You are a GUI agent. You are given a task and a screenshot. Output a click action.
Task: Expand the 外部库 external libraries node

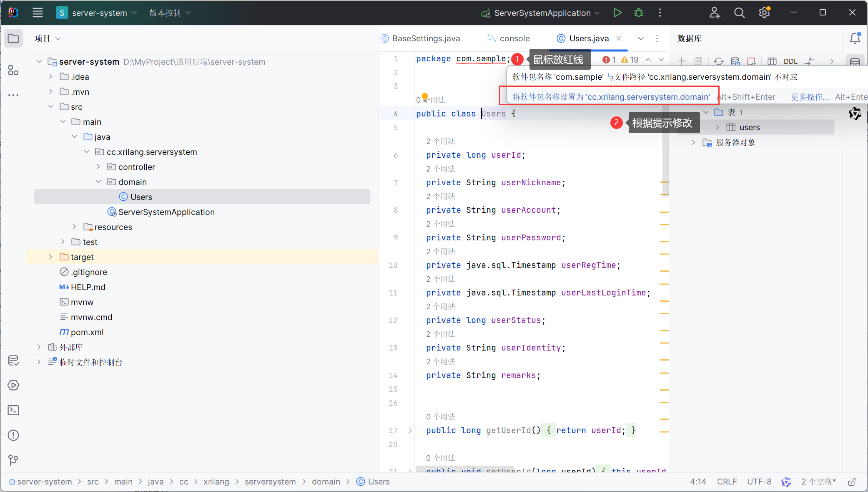coord(39,347)
